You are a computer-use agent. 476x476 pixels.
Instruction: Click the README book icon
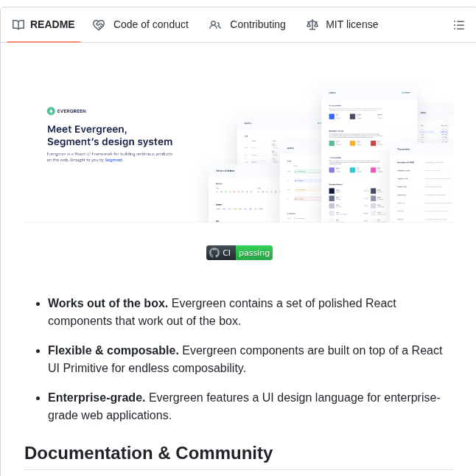tap(18, 24)
